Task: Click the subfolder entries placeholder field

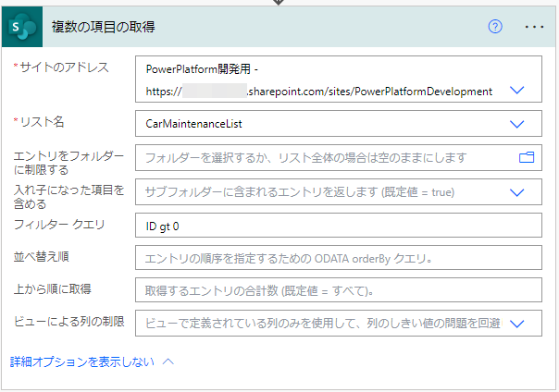Action: click(339, 192)
